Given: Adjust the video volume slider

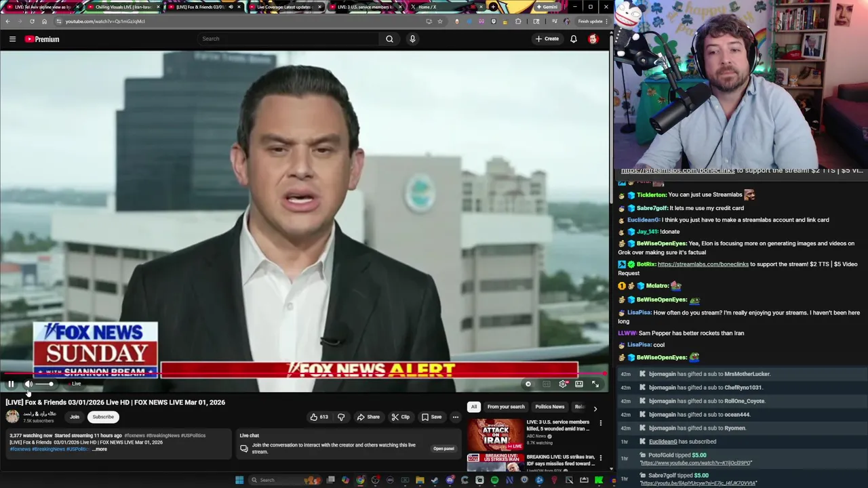Looking at the screenshot, I should 44,384.
